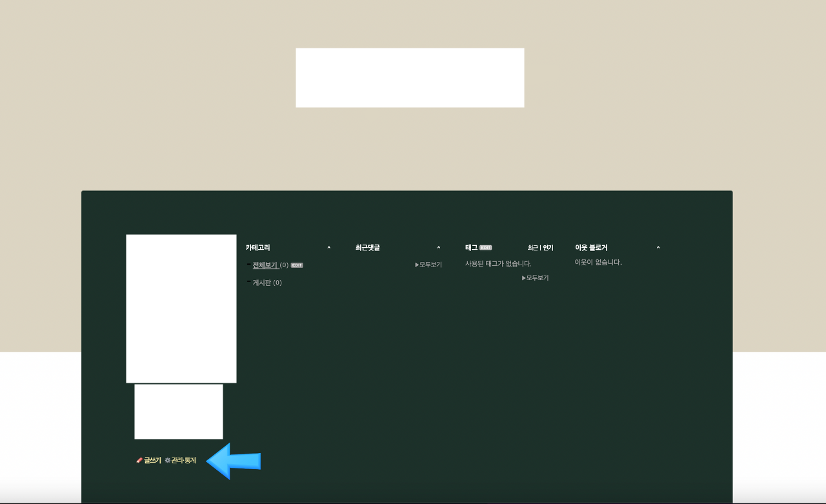Click the 이웃 블로거 heading
This screenshot has height=504, width=826.
(590, 248)
